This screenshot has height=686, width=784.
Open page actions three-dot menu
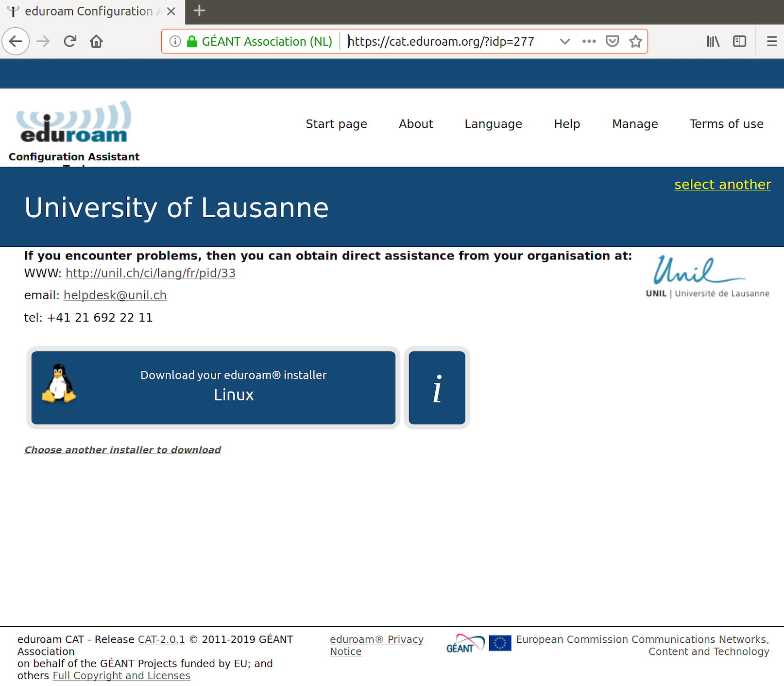click(589, 41)
